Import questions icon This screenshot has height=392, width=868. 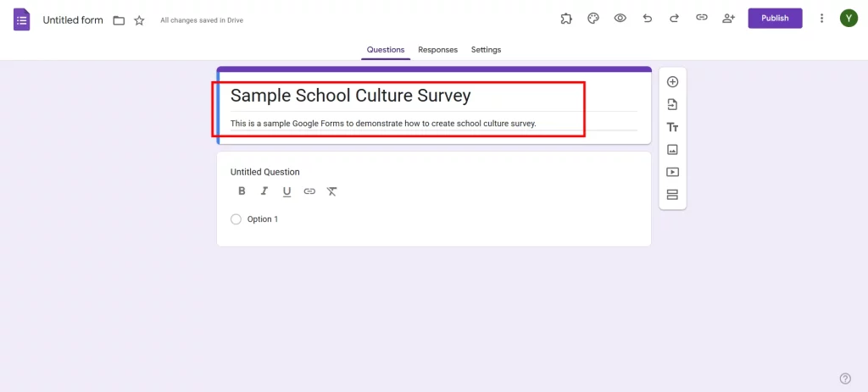pos(672,104)
